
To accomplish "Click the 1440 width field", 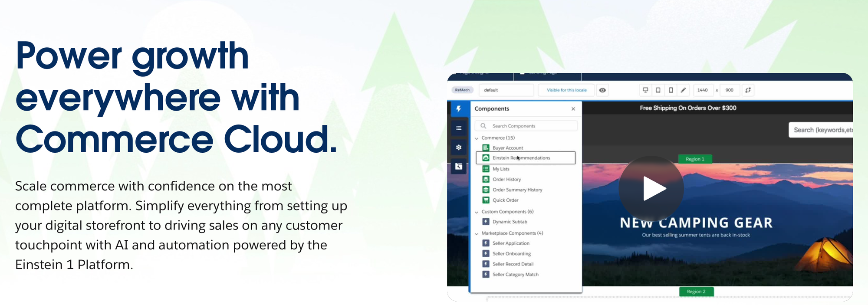I will pyautogui.click(x=703, y=90).
